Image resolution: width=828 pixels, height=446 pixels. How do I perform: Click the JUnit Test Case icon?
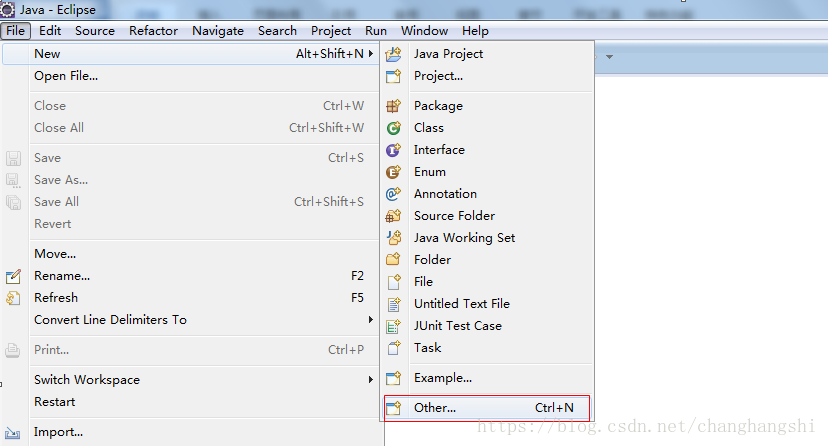pos(393,326)
